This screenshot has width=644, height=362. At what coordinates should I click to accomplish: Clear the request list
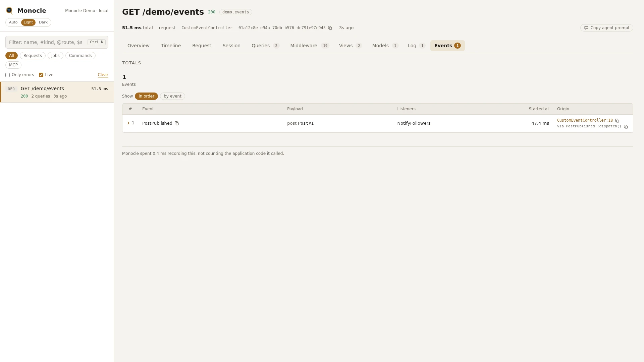point(103,75)
